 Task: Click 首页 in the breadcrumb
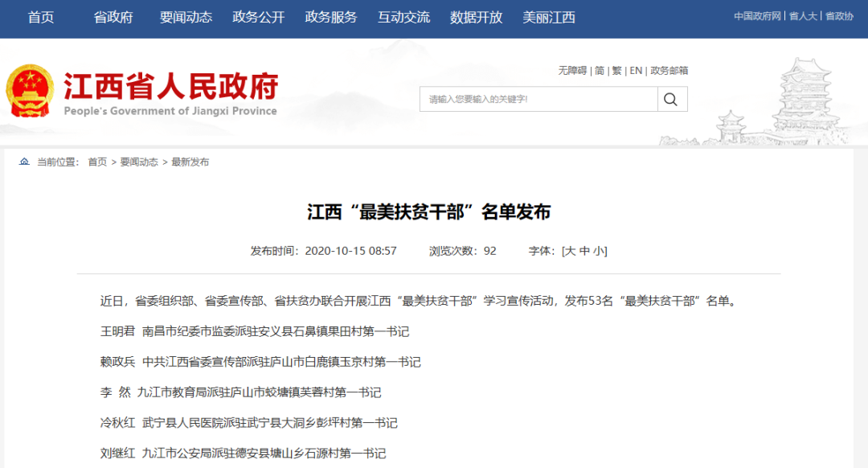(x=97, y=162)
